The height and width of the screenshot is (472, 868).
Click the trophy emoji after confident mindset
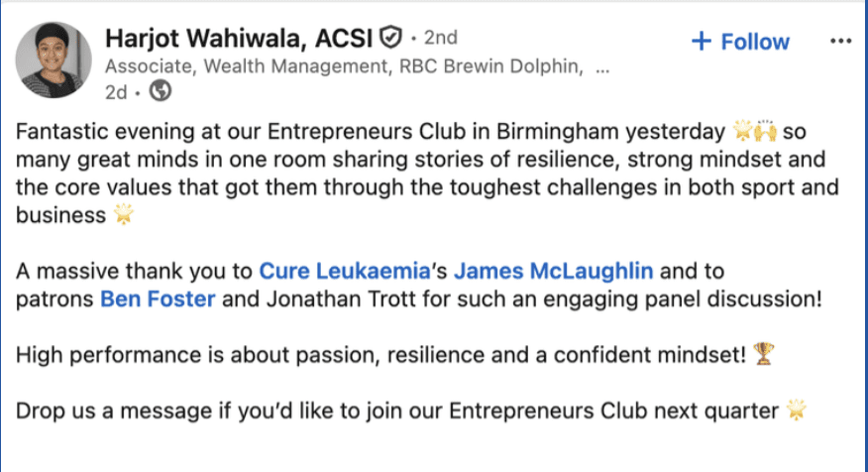(763, 354)
